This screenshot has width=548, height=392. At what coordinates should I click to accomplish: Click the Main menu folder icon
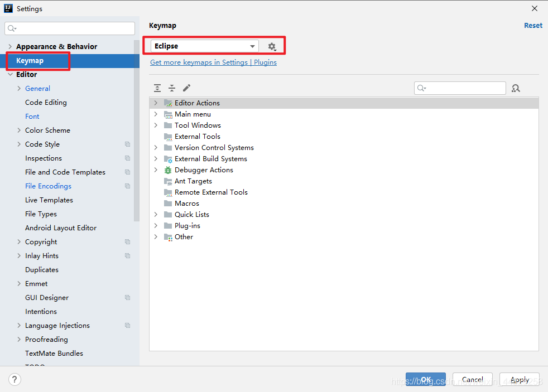(x=168, y=114)
